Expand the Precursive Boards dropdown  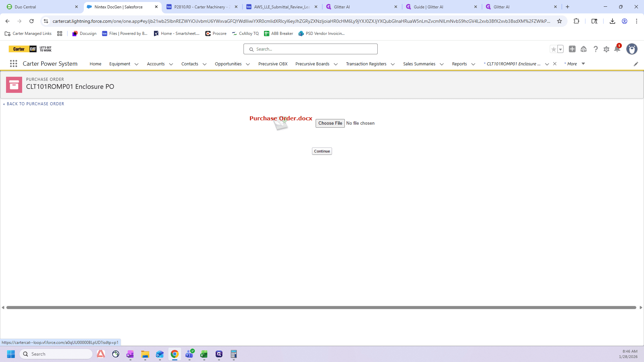[336, 64]
